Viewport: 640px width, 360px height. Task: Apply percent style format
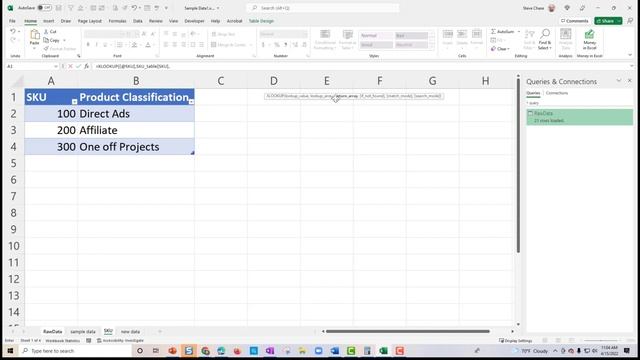tap(277, 44)
